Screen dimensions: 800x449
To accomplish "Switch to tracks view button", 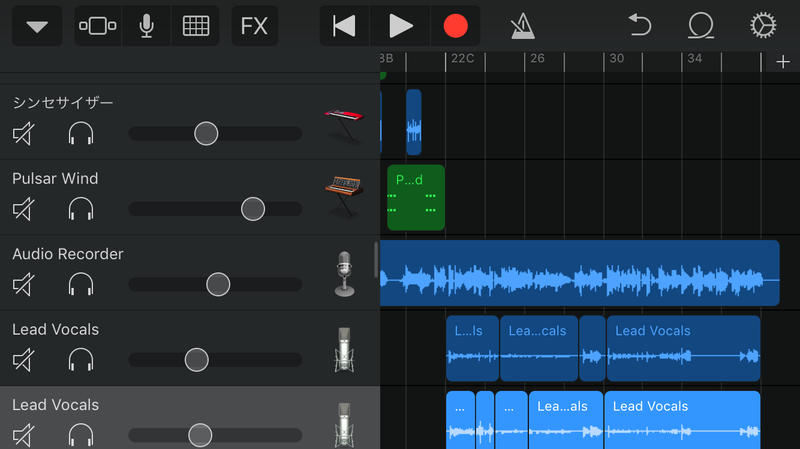I will [97, 26].
